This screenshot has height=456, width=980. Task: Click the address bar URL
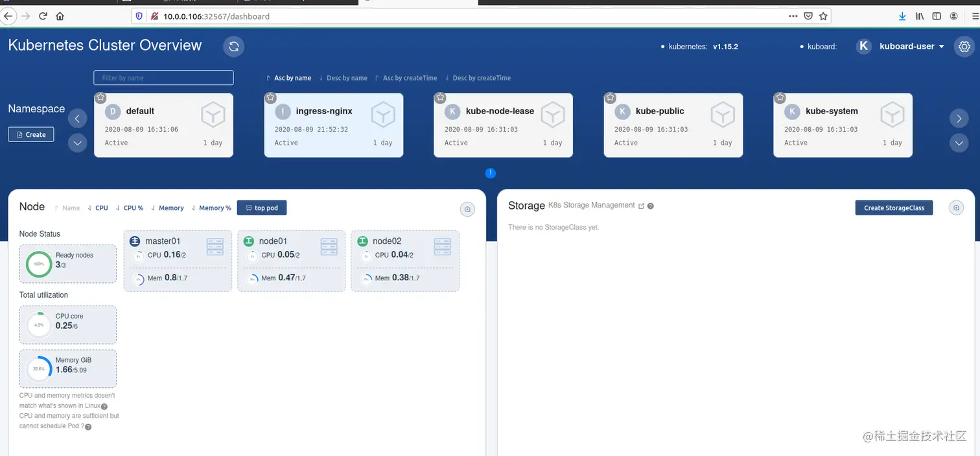(x=216, y=16)
